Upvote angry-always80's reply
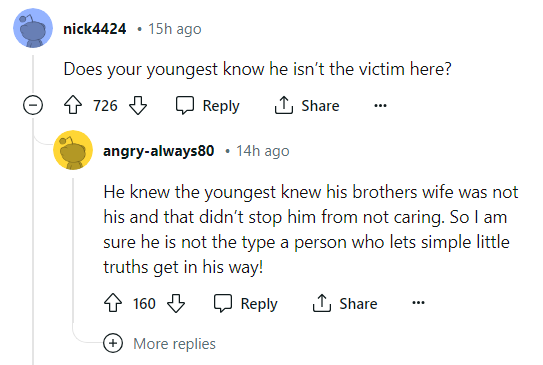 [113, 303]
